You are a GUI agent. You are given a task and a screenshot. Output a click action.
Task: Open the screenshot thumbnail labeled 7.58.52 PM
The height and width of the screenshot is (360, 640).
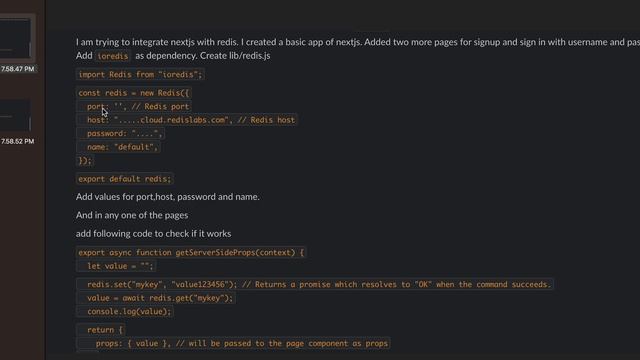(15, 114)
